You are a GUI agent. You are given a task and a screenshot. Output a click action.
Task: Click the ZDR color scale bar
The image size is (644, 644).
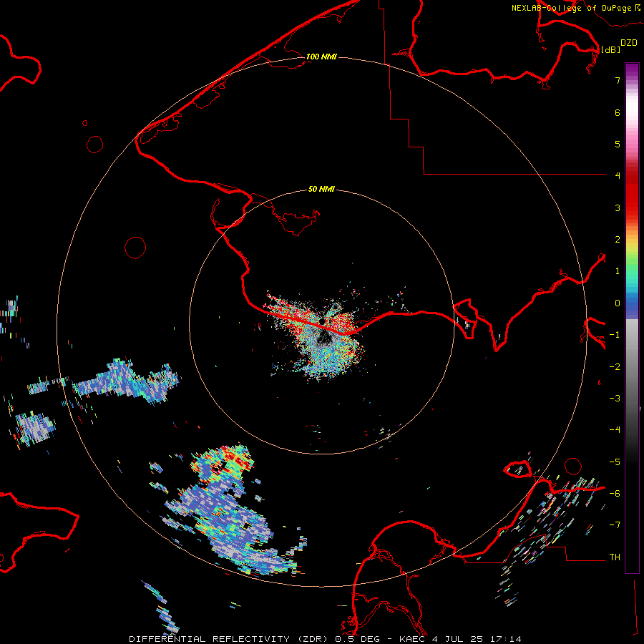pyautogui.click(x=632, y=318)
